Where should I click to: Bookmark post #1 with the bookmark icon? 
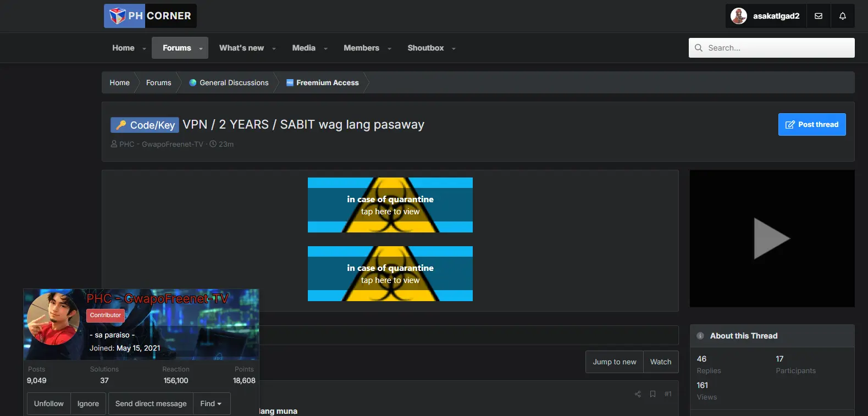click(x=653, y=394)
